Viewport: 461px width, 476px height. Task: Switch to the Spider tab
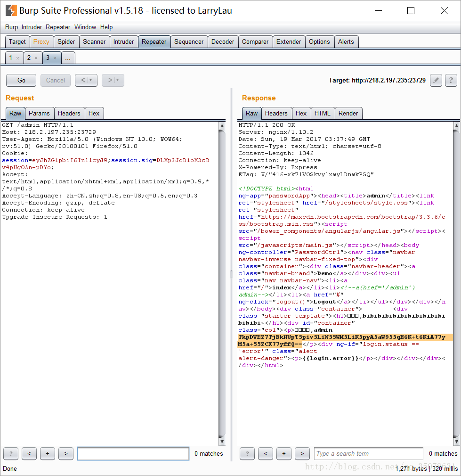click(x=66, y=42)
